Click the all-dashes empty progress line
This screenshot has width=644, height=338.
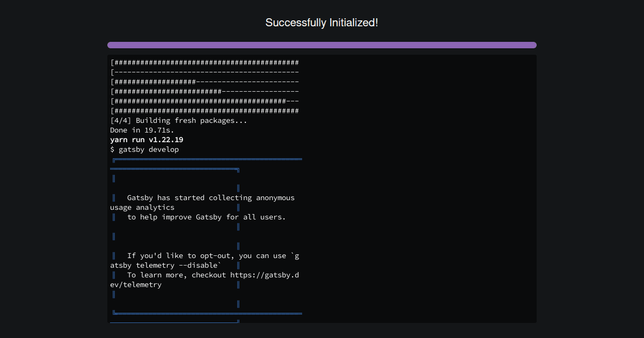[x=204, y=72]
